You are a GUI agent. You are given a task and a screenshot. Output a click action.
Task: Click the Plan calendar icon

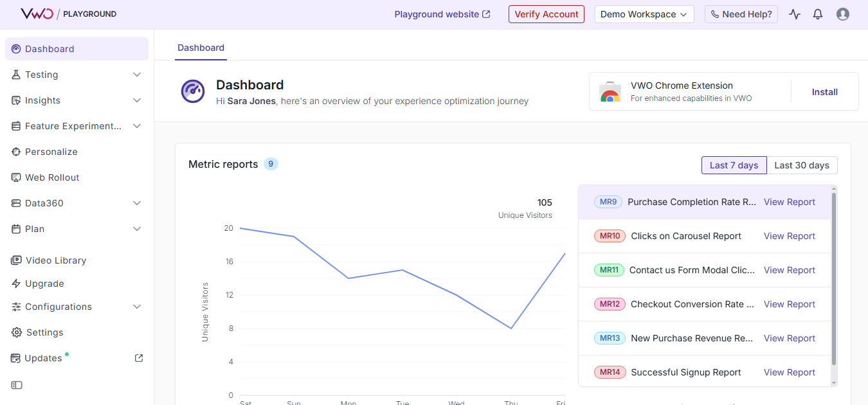[16, 229]
